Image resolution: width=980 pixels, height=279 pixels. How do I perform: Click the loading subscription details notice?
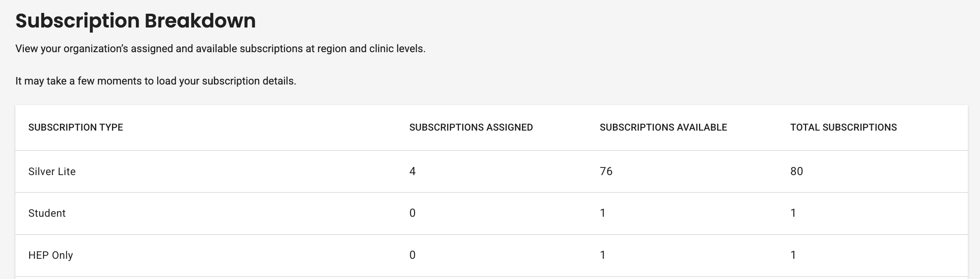156,81
